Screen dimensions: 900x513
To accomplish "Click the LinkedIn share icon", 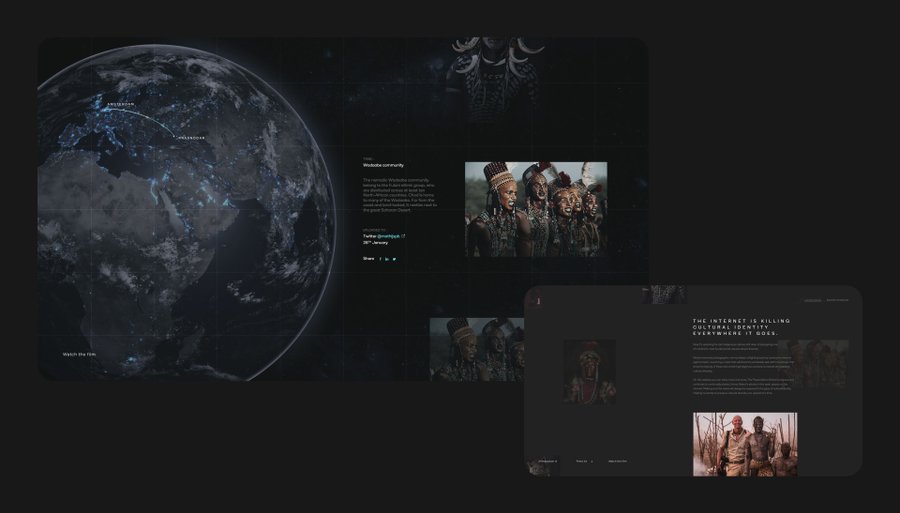I will 387,258.
